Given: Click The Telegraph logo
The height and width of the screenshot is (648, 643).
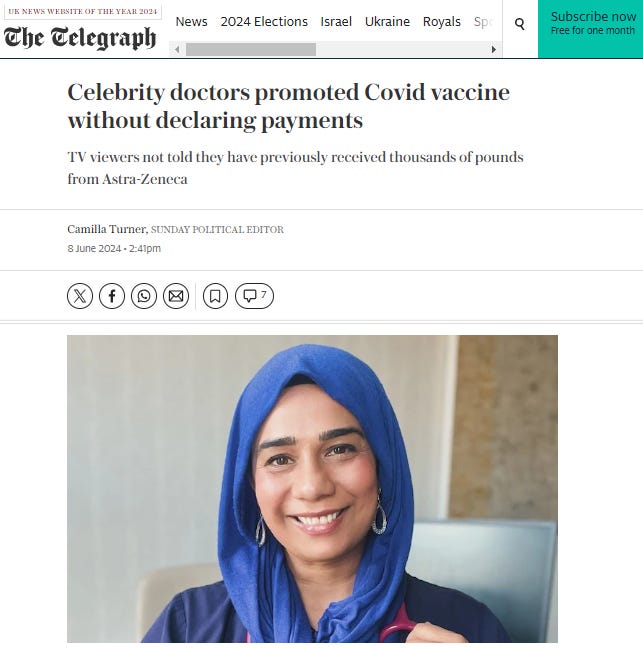Looking at the screenshot, I should (80, 38).
